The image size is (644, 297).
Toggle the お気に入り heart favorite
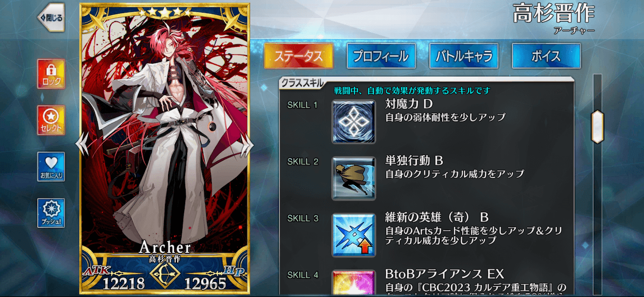coord(51,166)
